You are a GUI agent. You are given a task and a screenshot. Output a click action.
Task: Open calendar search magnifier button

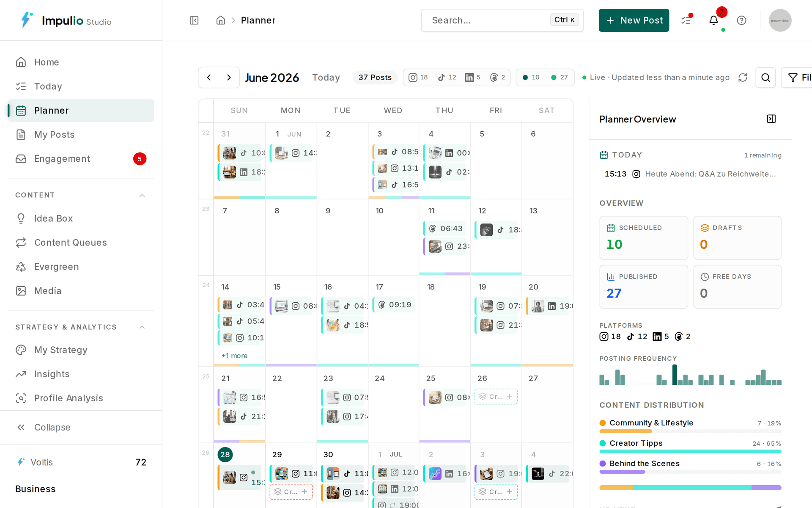pyautogui.click(x=765, y=77)
